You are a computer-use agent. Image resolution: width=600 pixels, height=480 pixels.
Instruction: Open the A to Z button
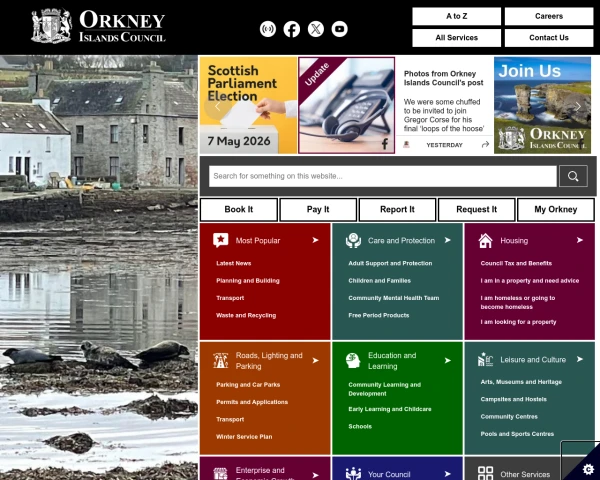tap(457, 16)
